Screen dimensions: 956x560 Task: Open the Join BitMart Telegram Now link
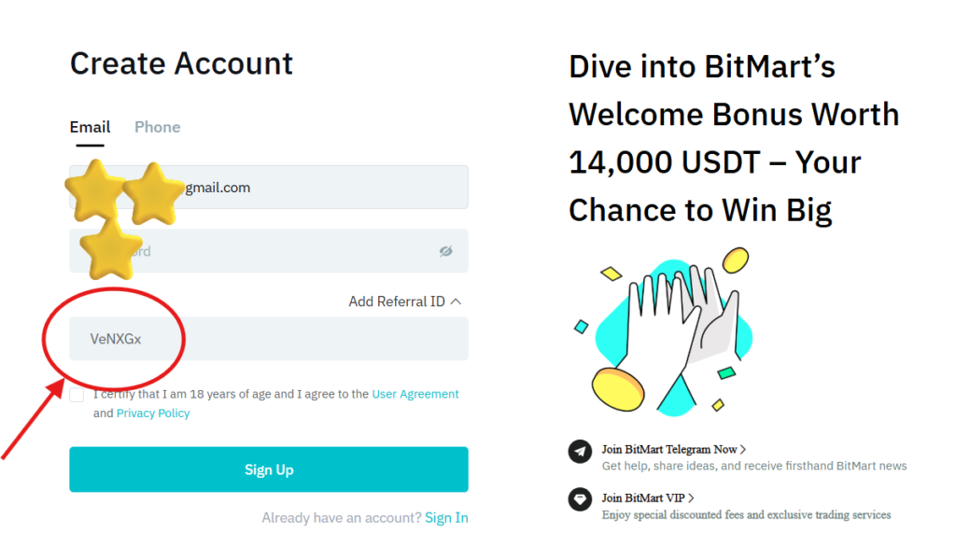(670, 448)
